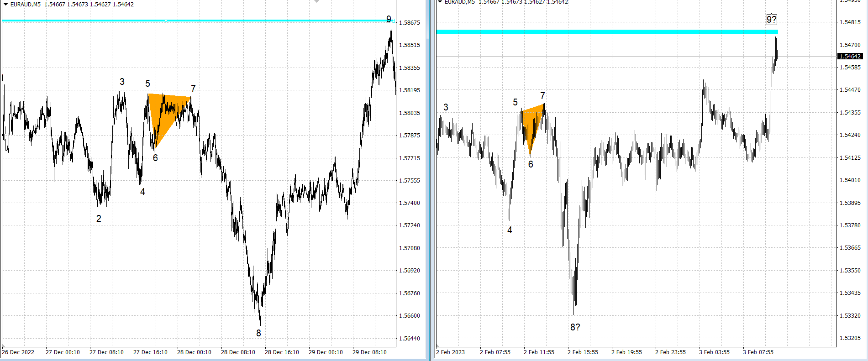868x361 pixels.
Task: Select the '8' wave label on left chart
Action: [258, 333]
